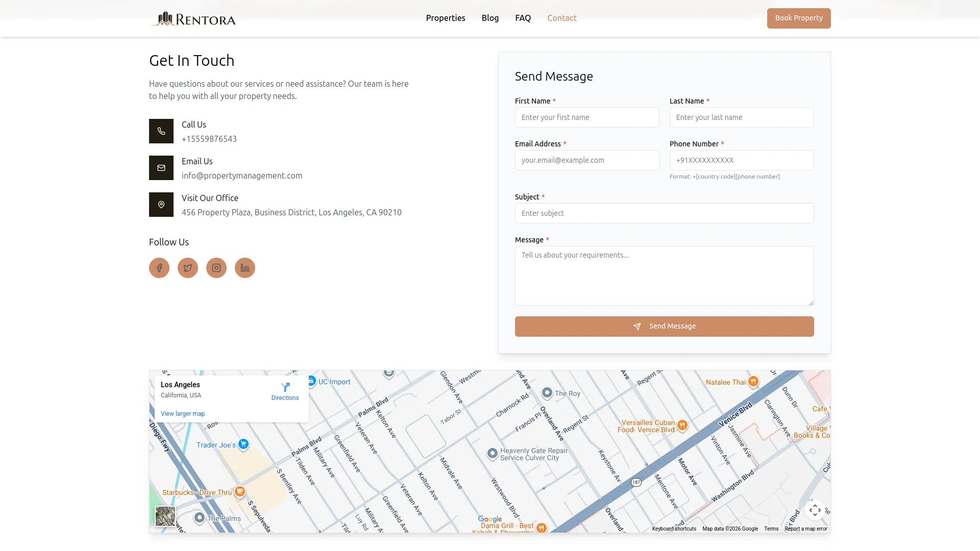Open the Twitter social icon
Image resolution: width=980 pixels, height=551 pixels.
(x=187, y=267)
